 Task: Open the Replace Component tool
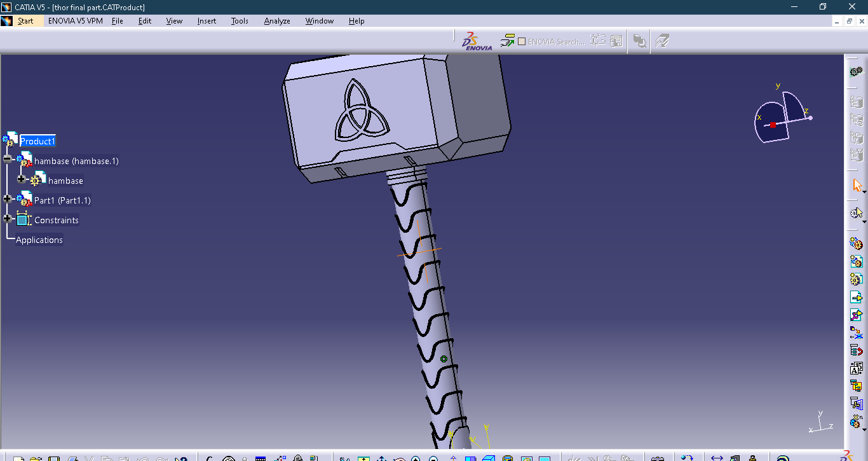tap(856, 333)
